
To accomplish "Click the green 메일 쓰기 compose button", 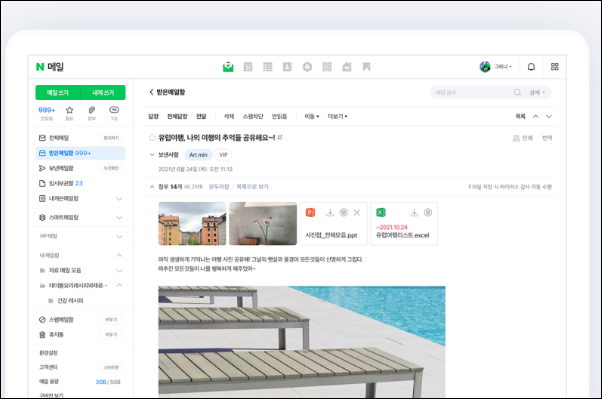I will click(58, 93).
